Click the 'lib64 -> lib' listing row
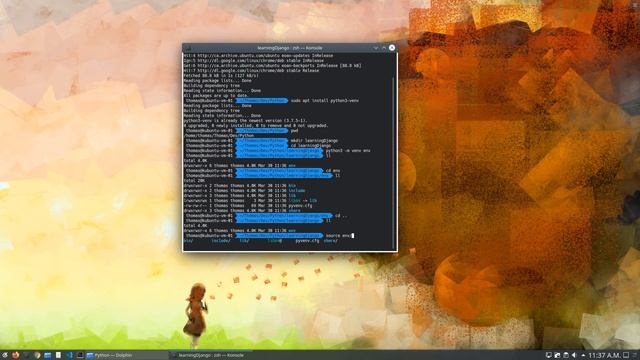Screen dimensions: 640x360 click(x=250, y=200)
